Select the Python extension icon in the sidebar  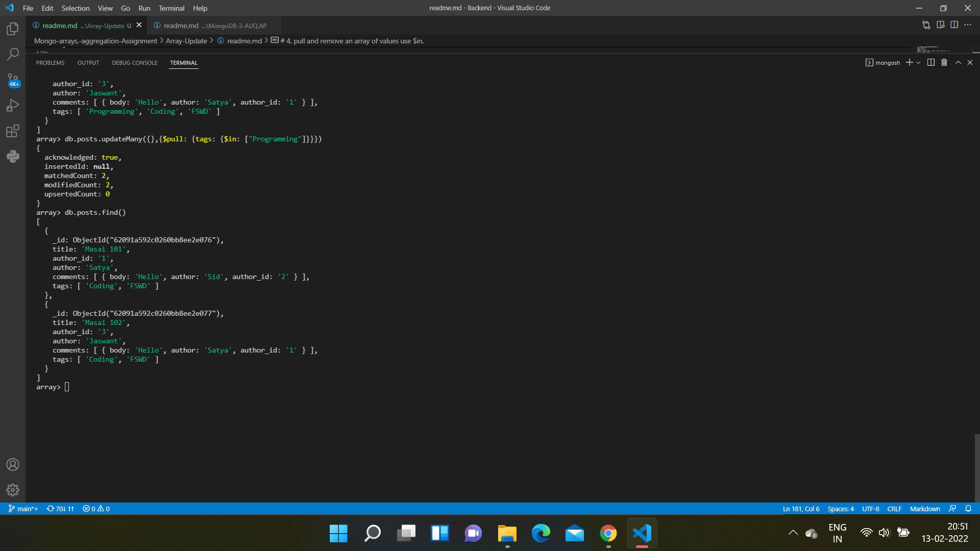(x=12, y=156)
